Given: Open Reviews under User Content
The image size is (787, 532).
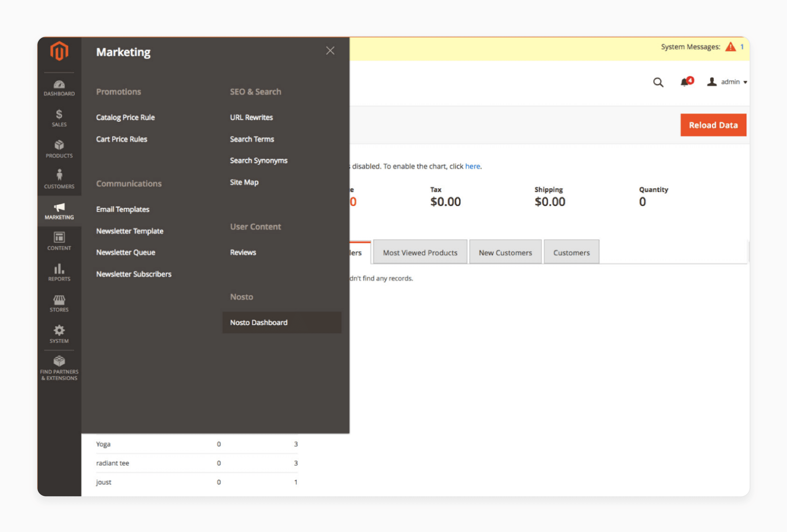Looking at the screenshot, I should pyautogui.click(x=243, y=253).
